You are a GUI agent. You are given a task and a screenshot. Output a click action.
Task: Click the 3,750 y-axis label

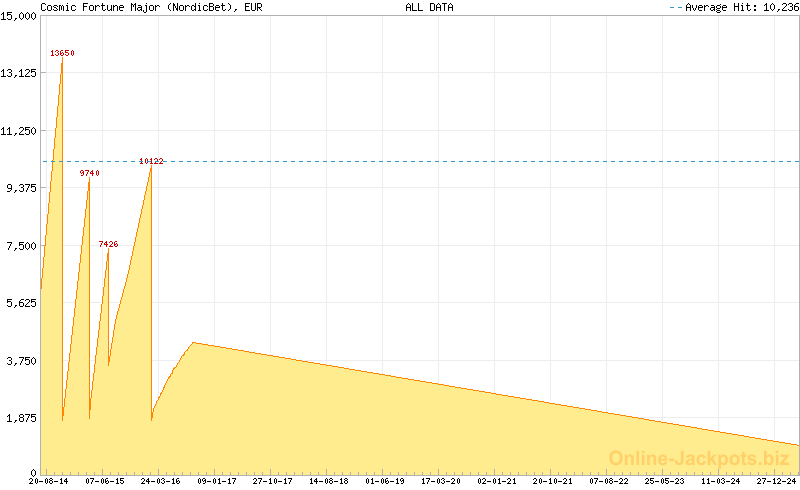[x=21, y=361]
